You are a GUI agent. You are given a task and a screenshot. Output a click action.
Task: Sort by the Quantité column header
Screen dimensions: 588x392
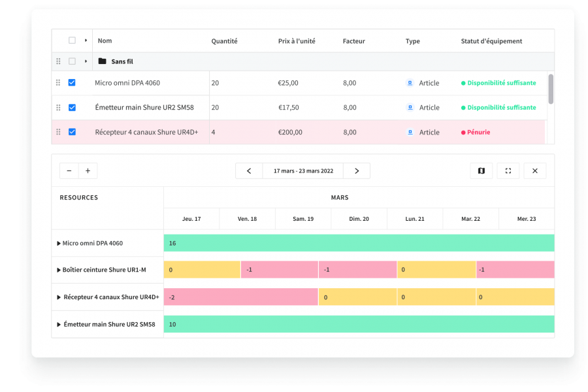click(224, 41)
